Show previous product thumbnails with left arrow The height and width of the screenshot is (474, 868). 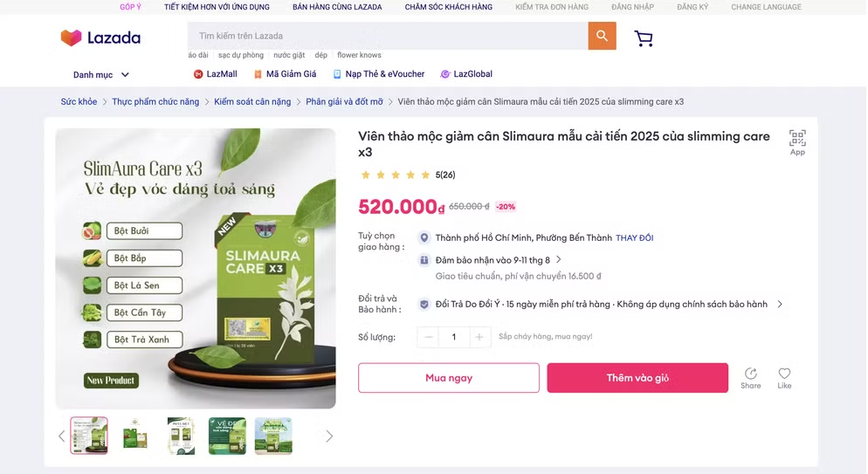(x=61, y=436)
